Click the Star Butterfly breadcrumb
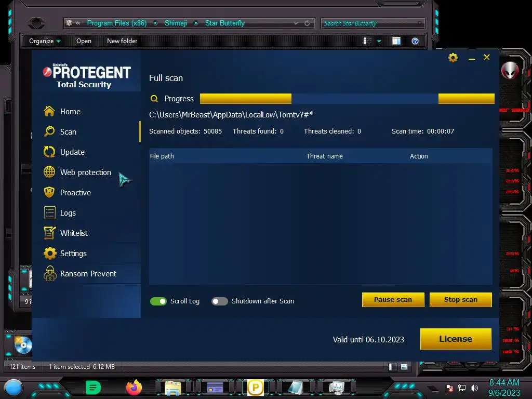 224,23
